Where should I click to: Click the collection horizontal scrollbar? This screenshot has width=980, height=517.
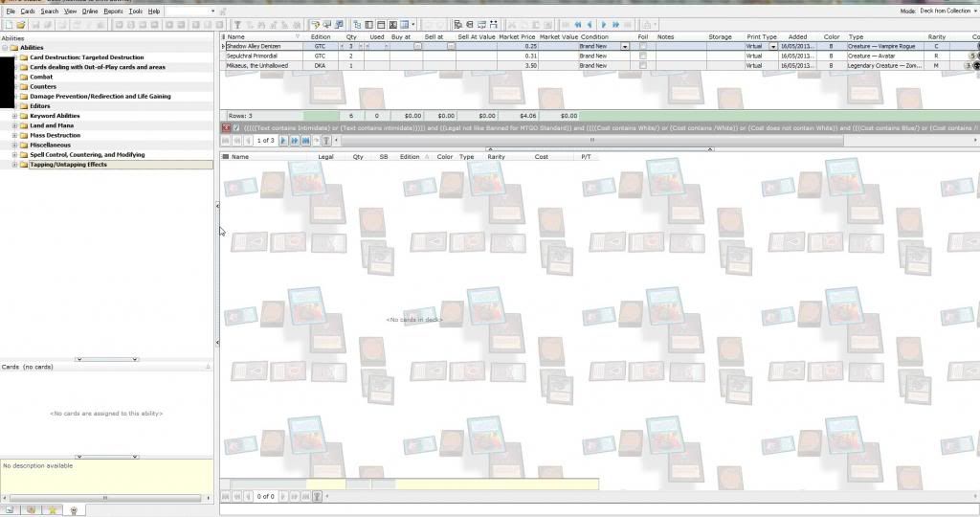click(591, 140)
